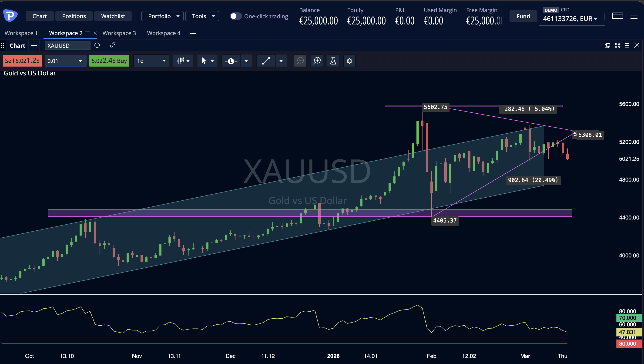This screenshot has height=364, width=644.
Task: Click the Sell 5,021.25 button
Action: [22, 61]
